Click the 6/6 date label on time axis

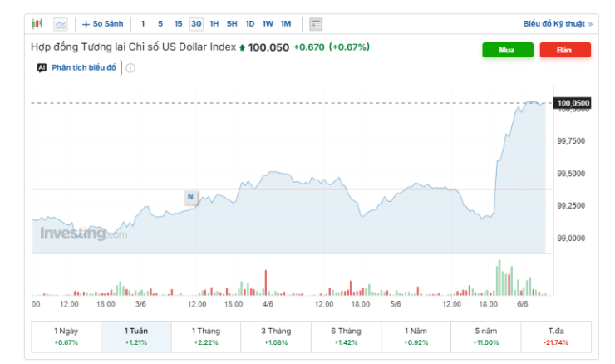click(x=523, y=304)
